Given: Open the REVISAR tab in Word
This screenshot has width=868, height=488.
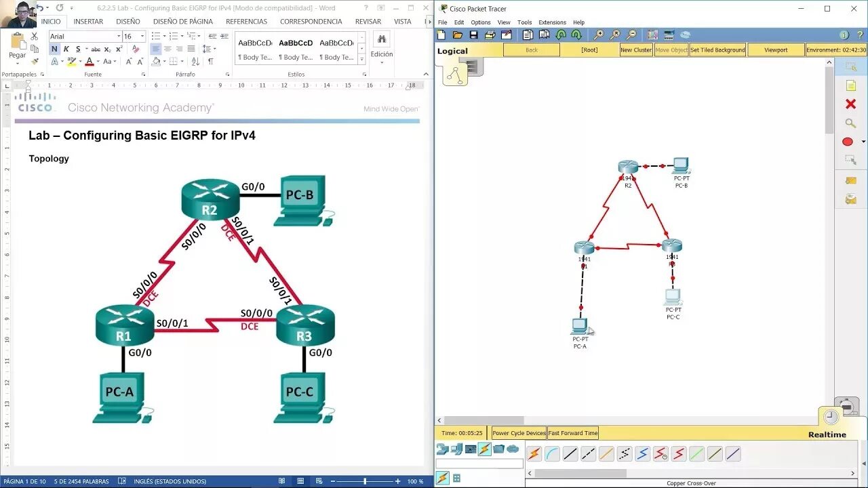Looking at the screenshot, I should click(x=368, y=22).
